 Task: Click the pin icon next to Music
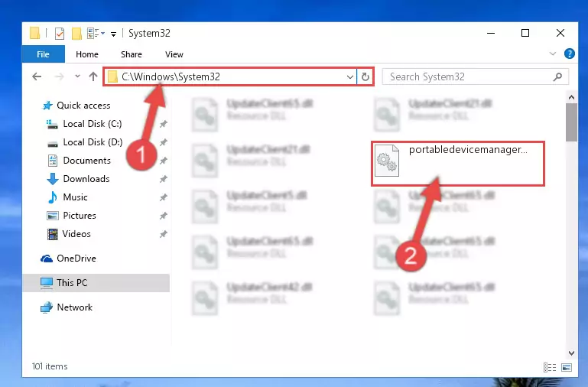pos(163,197)
